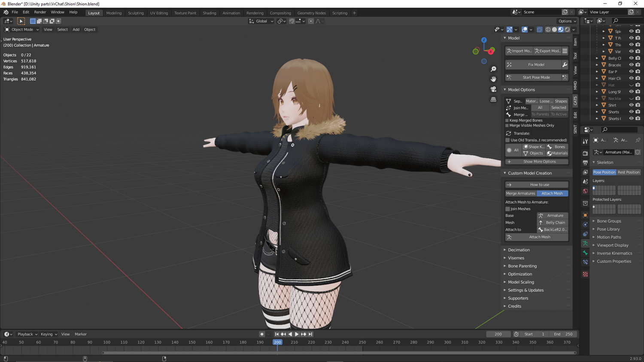Click the Z axis on navigation gizmo

click(x=484, y=40)
